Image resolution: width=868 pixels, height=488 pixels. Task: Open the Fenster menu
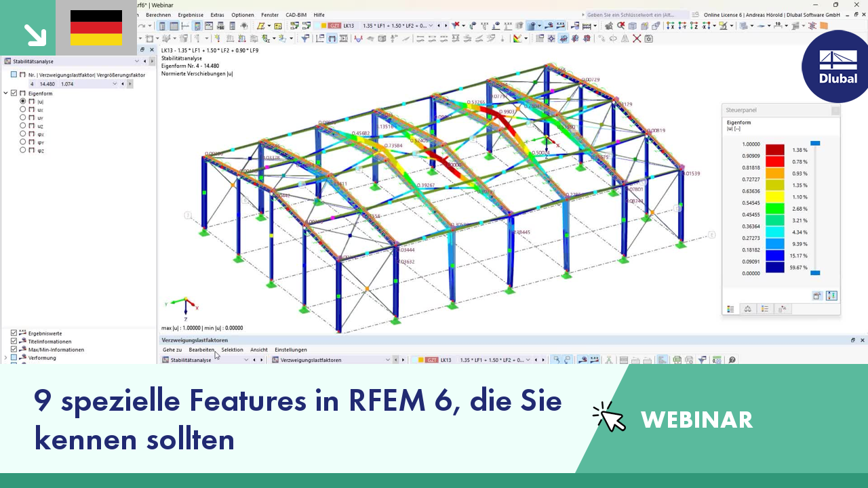point(270,14)
